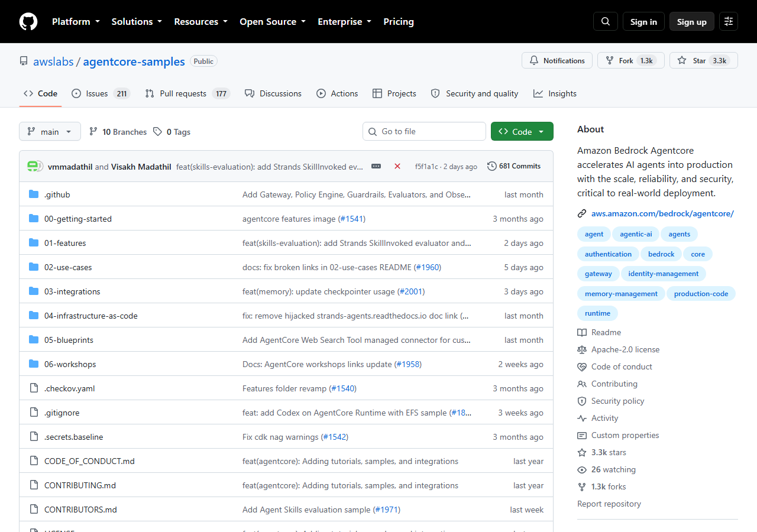Image resolution: width=757 pixels, height=532 pixels.
Task: Click the production-code topic tag
Action: pyautogui.click(x=701, y=294)
